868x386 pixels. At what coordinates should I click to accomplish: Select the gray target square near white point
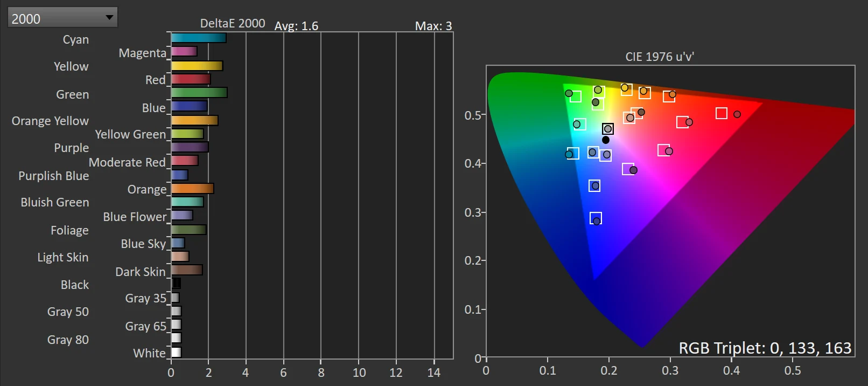tap(608, 129)
